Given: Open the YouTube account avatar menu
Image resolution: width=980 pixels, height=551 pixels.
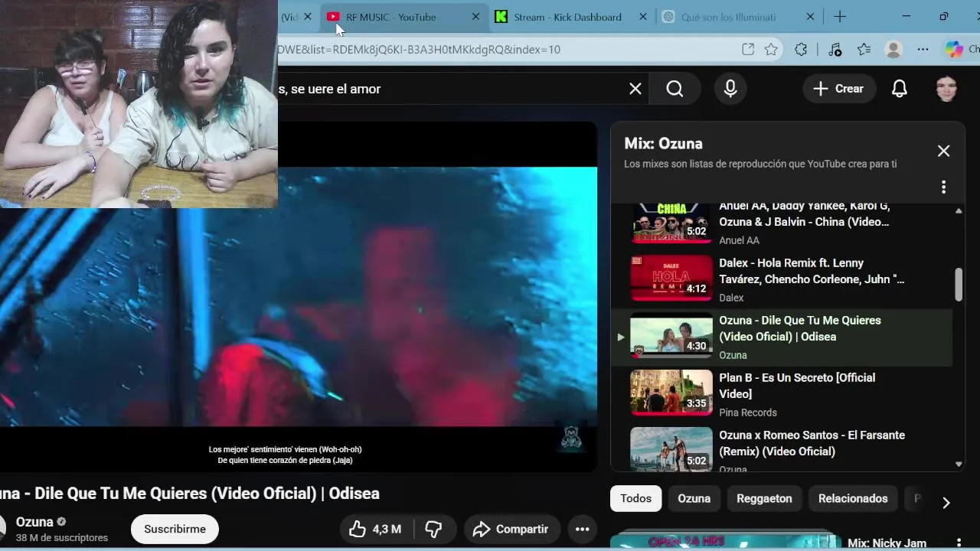Looking at the screenshot, I should click(x=947, y=89).
